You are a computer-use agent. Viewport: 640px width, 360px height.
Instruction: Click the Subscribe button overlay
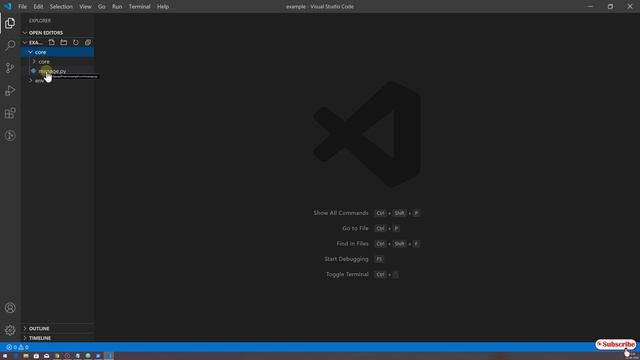(616, 344)
